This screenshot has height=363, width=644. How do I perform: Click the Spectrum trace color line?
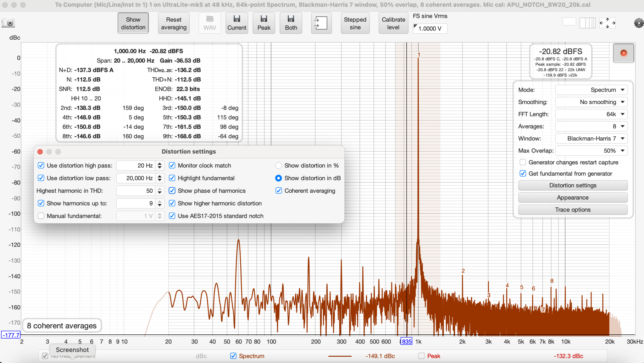[x=340, y=356]
